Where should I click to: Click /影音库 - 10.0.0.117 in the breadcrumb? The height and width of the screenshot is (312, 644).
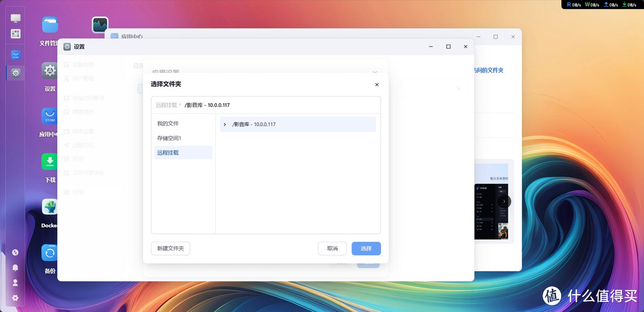pos(207,105)
